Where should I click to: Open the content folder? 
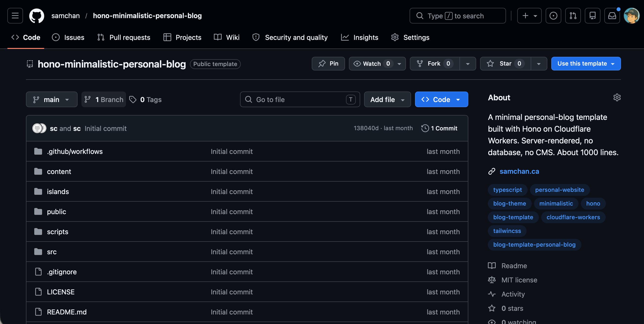[59, 172]
